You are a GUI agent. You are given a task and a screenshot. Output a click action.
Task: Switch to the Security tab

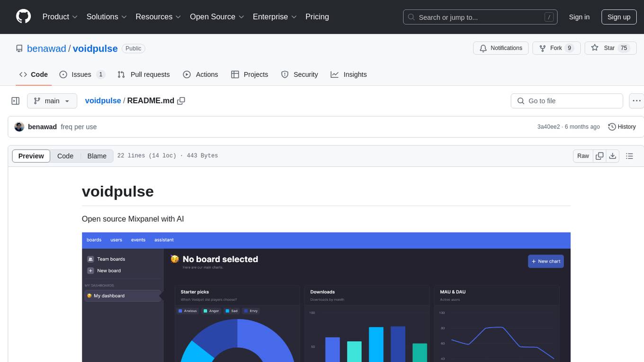299,74
